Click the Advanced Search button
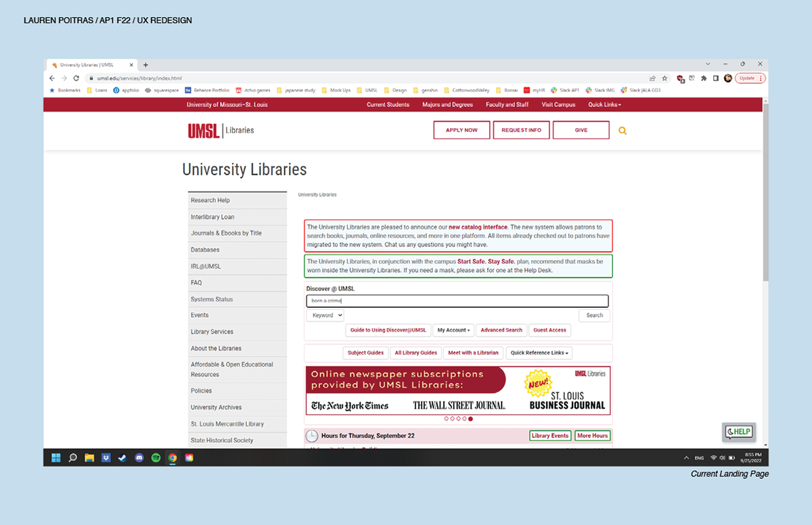The width and height of the screenshot is (812, 525). tap(501, 330)
